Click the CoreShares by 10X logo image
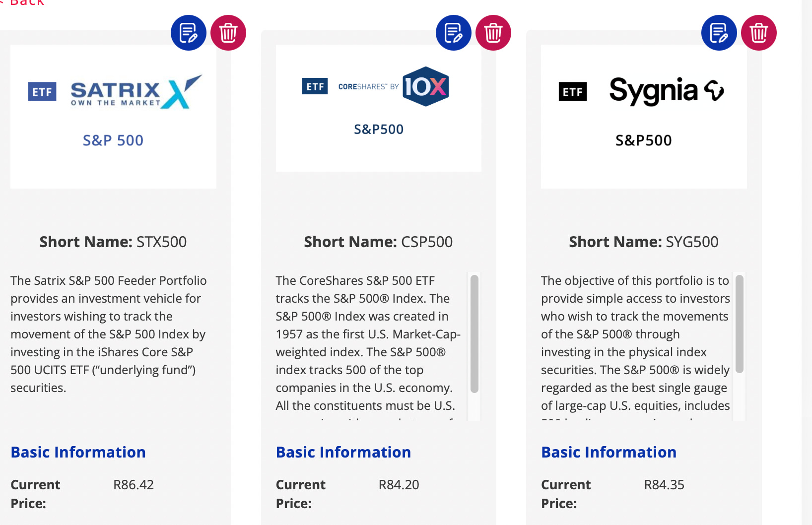The height and width of the screenshot is (525, 812). point(379,108)
